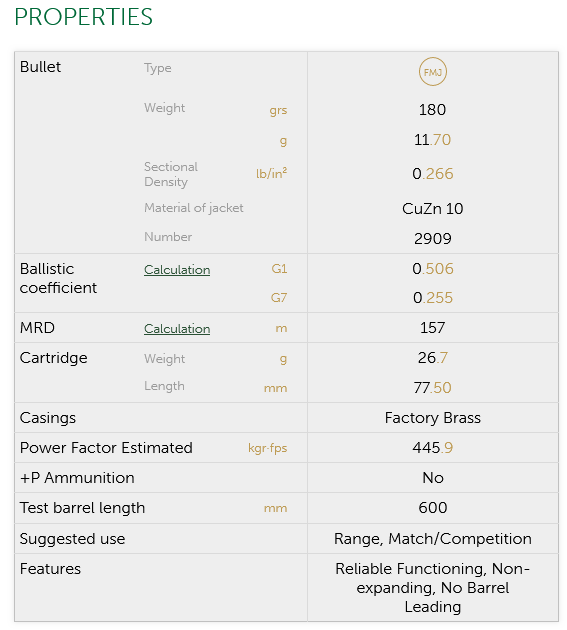Select the bullet weight value 180
This screenshot has width=567, height=630.
tap(432, 110)
